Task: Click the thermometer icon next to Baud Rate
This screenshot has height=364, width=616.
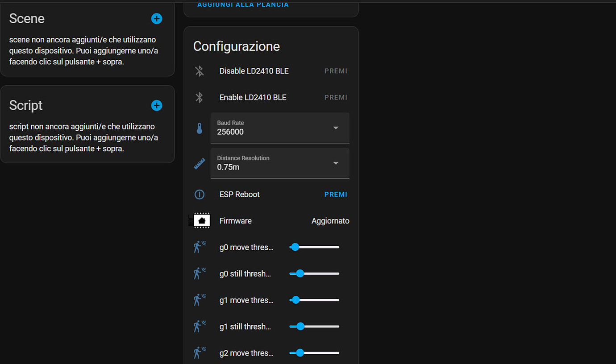Action: (200, 128)
